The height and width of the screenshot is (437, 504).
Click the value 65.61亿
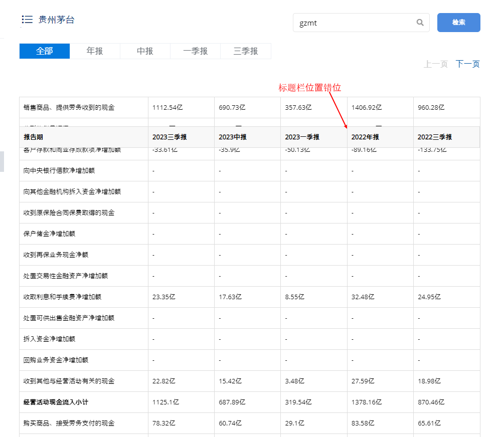point(429,423)
